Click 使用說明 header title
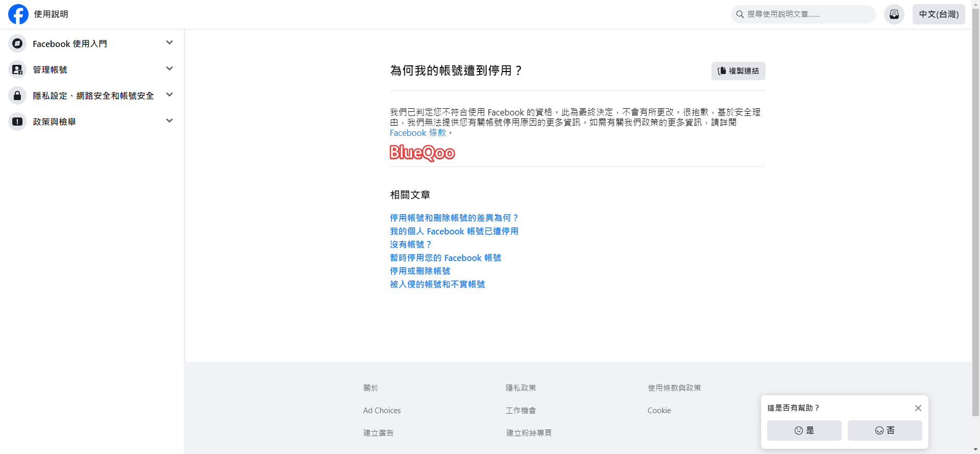 click(51, 14)
